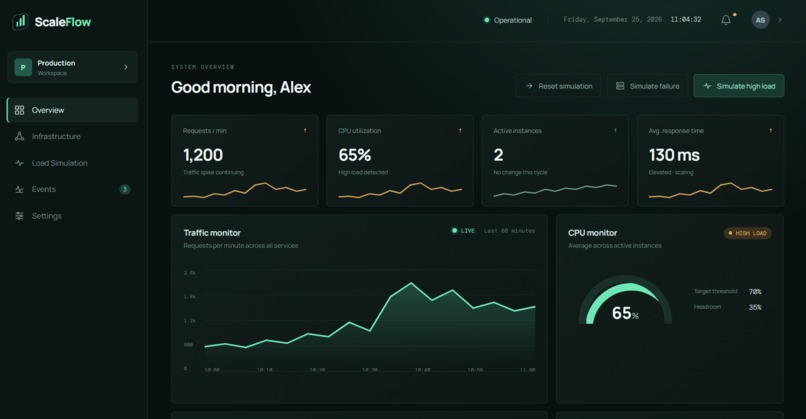Screen dimensions: 806x419
Task: Click the CPU monitor title
Action: click(593, 233)
